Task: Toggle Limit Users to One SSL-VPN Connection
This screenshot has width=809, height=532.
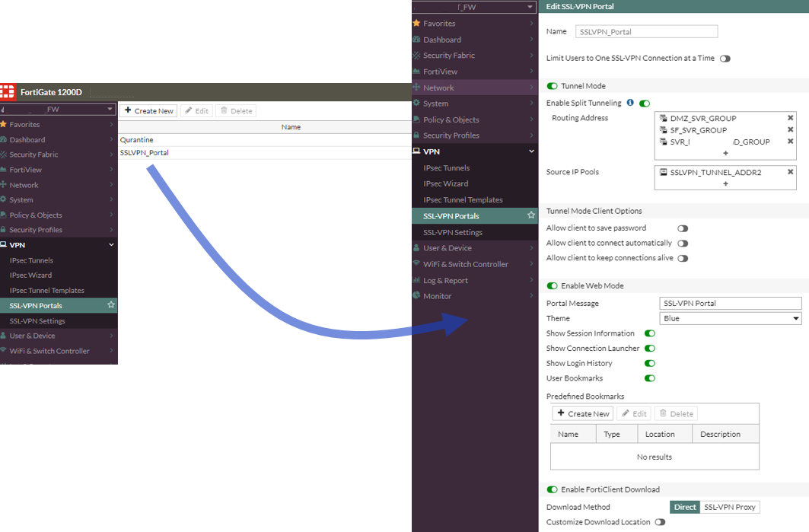Action: pos(725,59)
